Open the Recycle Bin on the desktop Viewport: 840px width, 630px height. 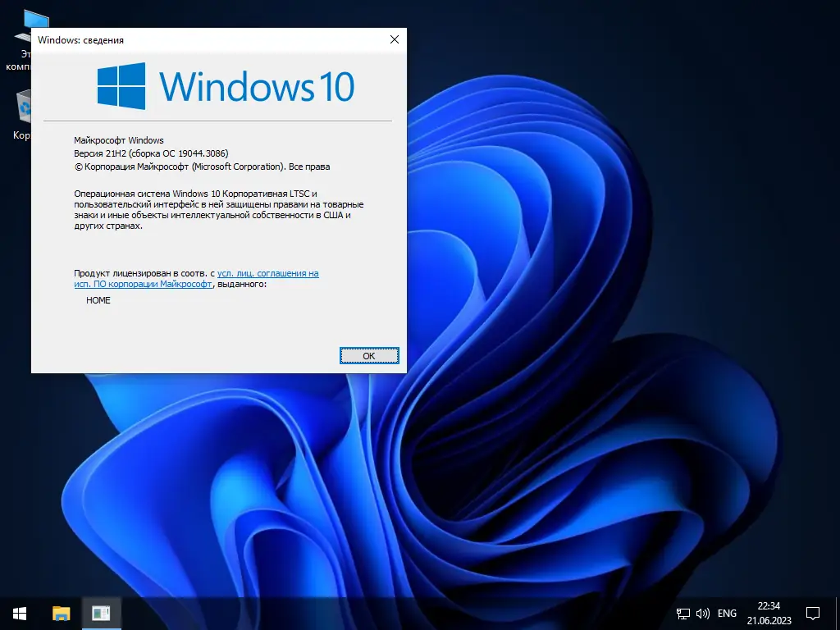[x=22, y=107]
